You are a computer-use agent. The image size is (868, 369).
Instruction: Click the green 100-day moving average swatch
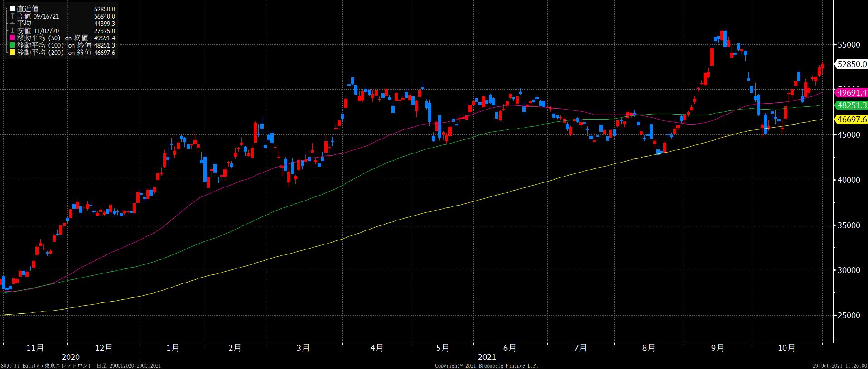12,45
